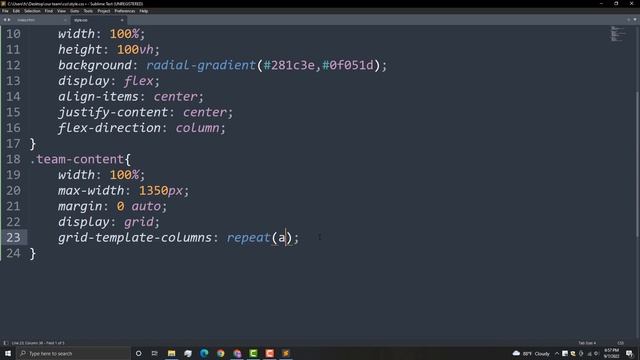This screenshot has height=360, width=640.
Task: Open the File menu
Action: (5, 11)
